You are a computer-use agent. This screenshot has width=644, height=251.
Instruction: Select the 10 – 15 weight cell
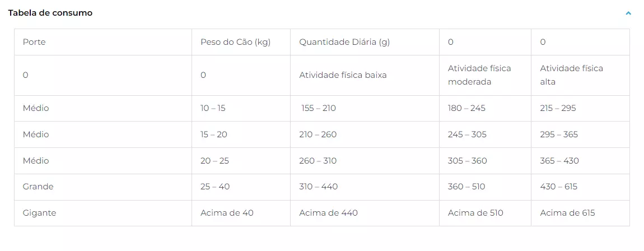[x=241, y=109]
